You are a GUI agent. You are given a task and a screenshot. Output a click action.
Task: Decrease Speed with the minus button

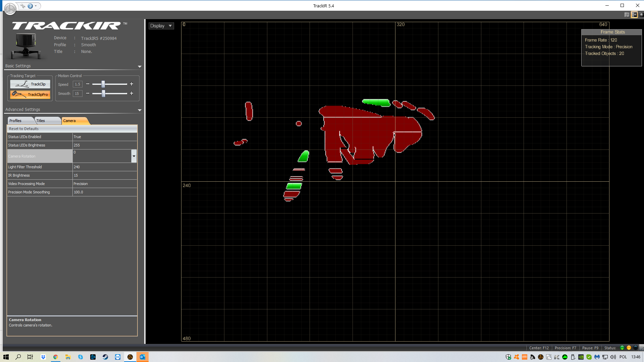[88, 84]
